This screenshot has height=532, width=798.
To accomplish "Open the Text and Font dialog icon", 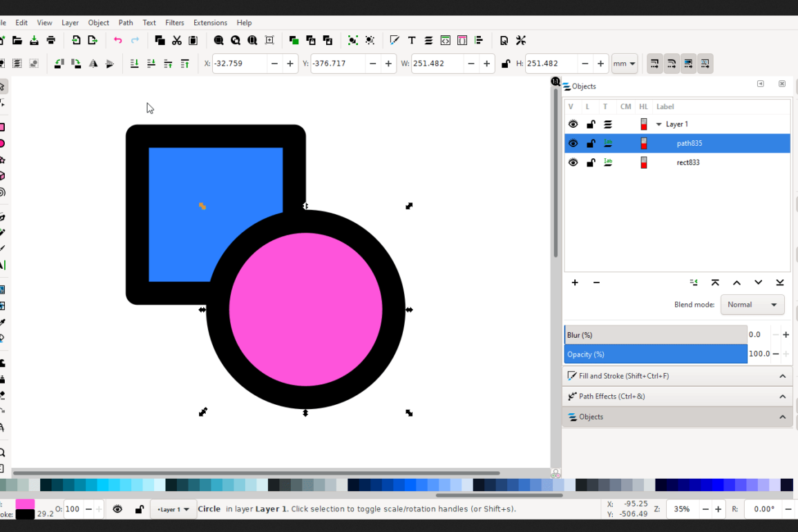I will [412, 40].
